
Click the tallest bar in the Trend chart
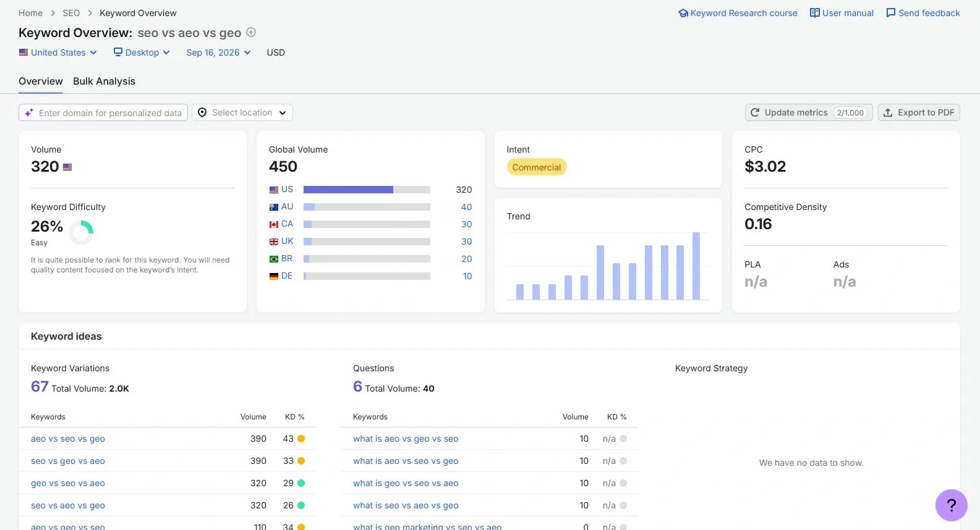(696, 266)
